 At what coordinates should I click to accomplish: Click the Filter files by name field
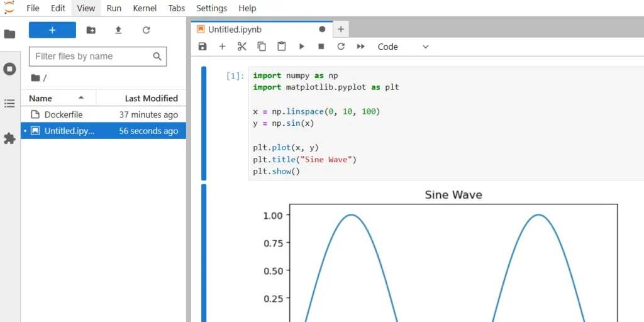pyautogui.click(x=91, y=56)
